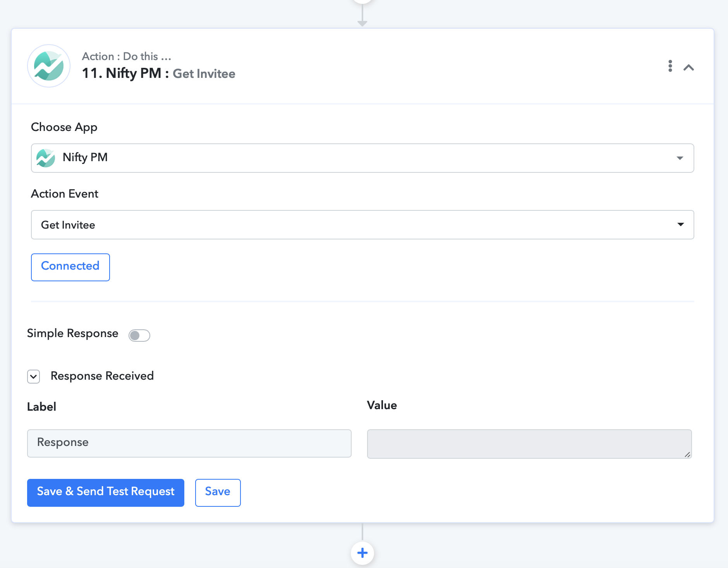The image size is (728, 568).
Task: Collapse the Response Received section
Action: pos(34,376)
